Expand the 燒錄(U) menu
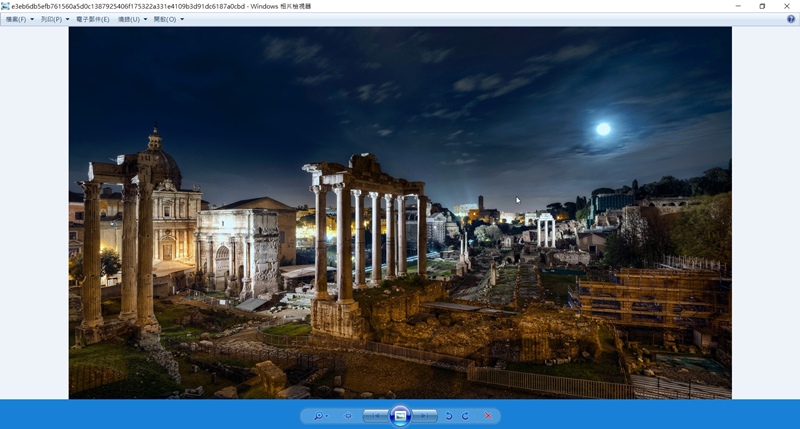 (x=133, y=19)
